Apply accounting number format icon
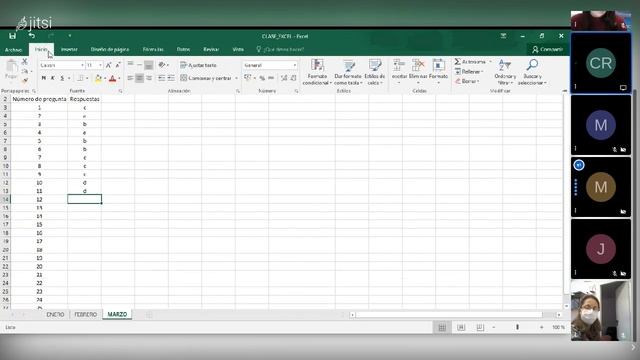Screen dimensions: 640x360 coord(248,78)
